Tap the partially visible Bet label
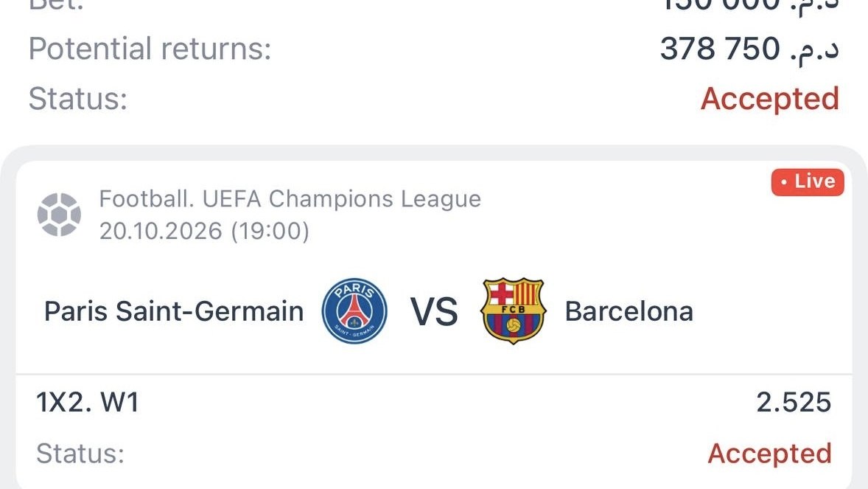 (x=56, y=6)
